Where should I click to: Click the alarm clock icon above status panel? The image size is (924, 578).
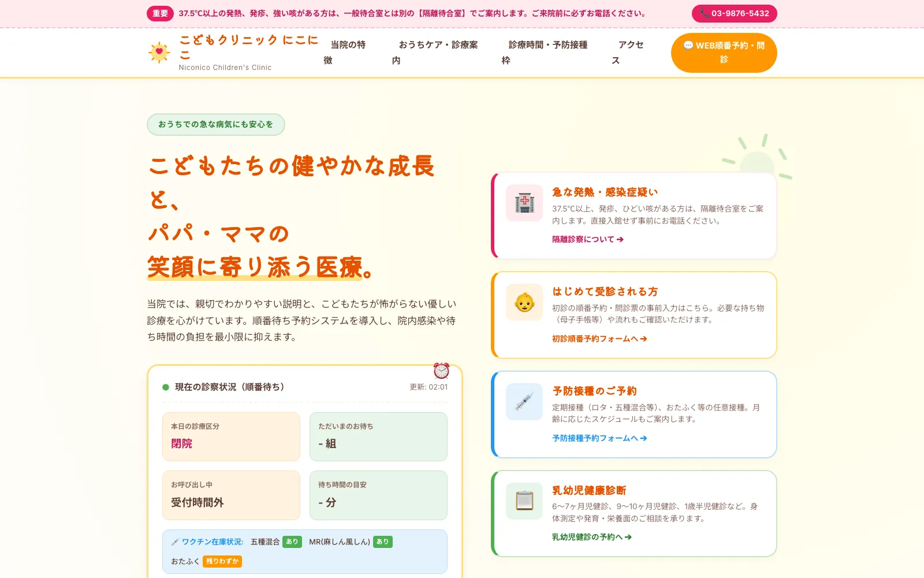[441, 370]
